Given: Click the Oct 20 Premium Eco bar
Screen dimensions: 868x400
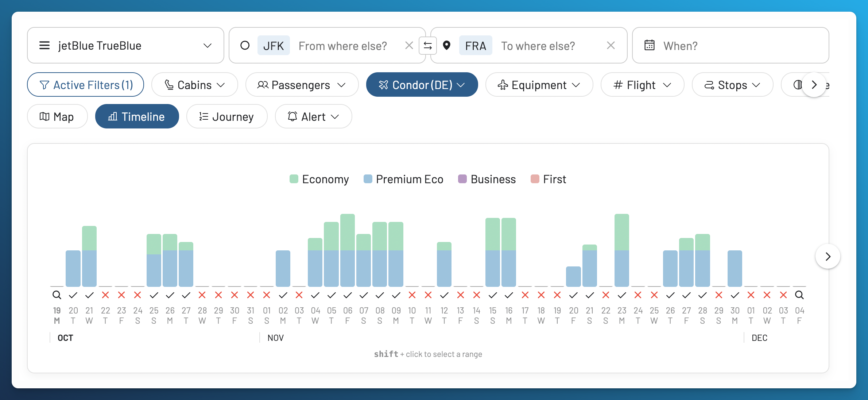Looking at the screenshot, I should pos(73,268).
